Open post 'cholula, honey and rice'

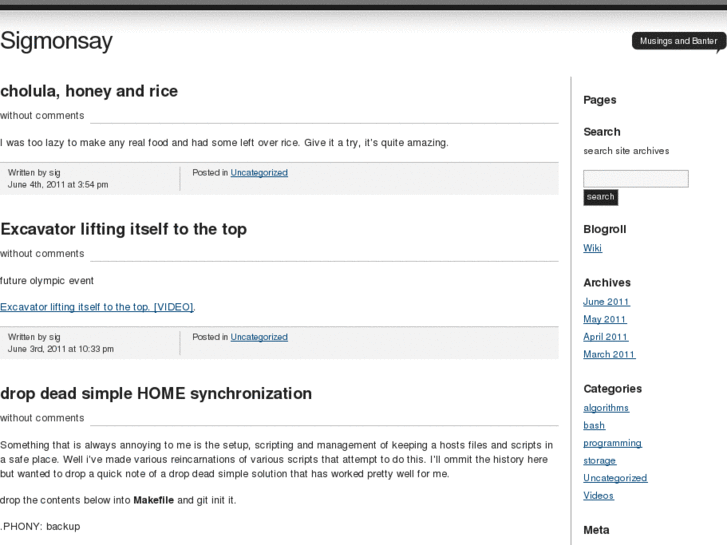coord(89,91)
